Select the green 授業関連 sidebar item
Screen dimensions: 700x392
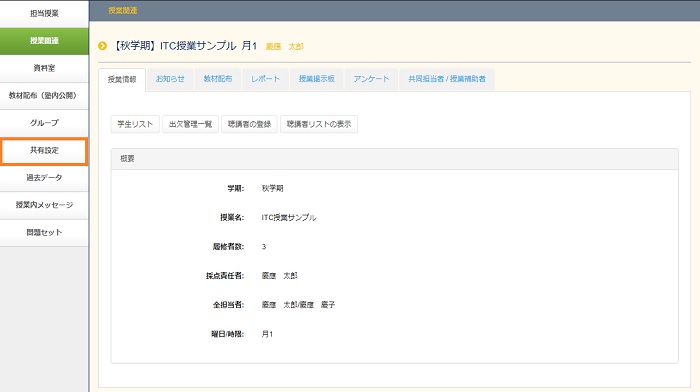(44, 41)
